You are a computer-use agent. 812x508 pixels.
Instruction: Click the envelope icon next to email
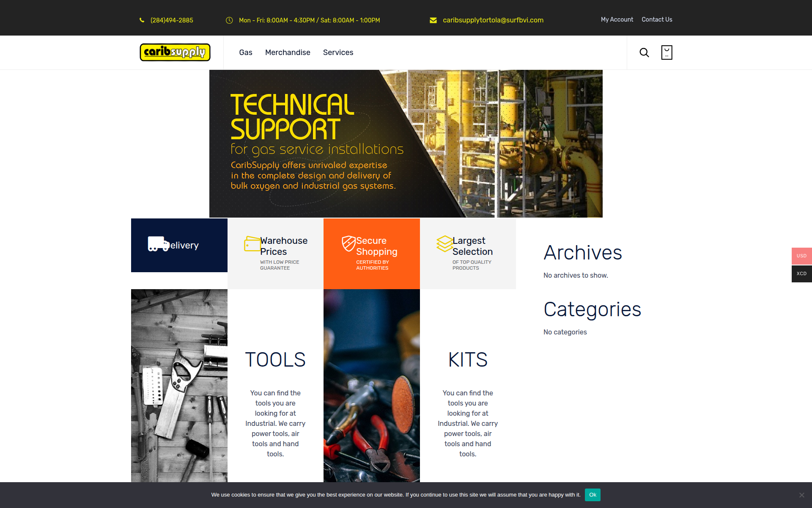pyautogui.click(x=433, y=20)
